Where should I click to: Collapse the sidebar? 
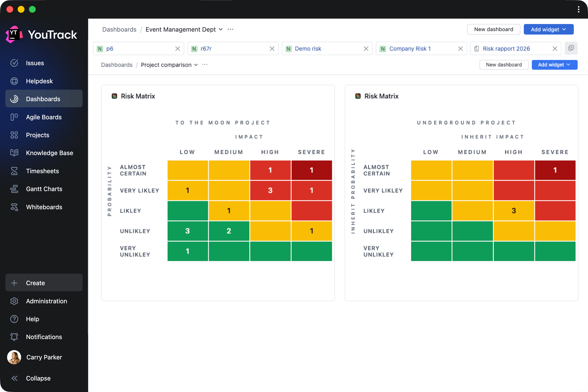38,378
